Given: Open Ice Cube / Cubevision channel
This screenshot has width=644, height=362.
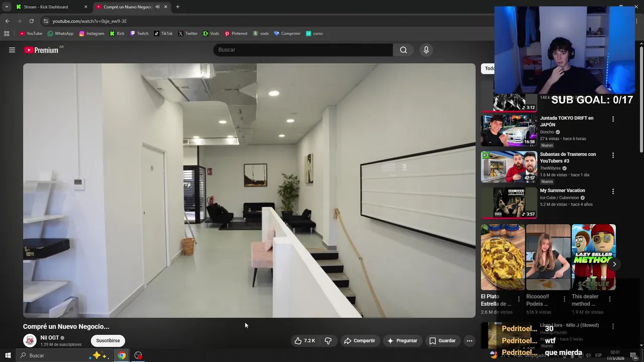Looking at the screenshot, I should tap(559, 198).
